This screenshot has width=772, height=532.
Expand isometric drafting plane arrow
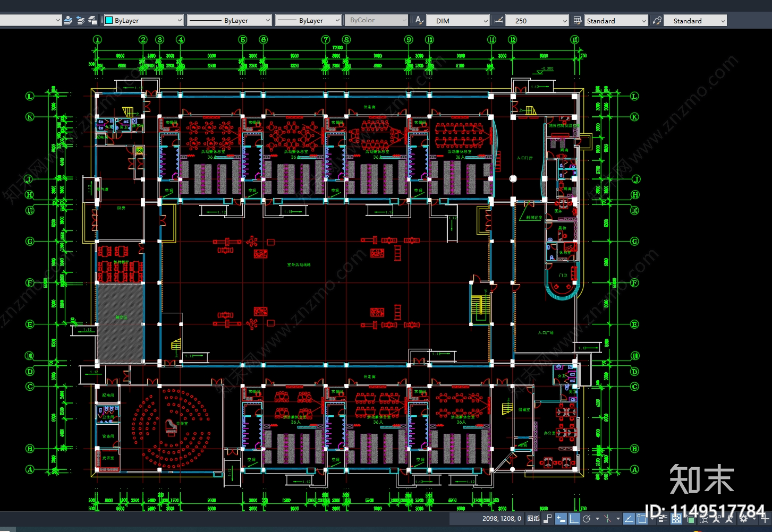tap(618, 519)
